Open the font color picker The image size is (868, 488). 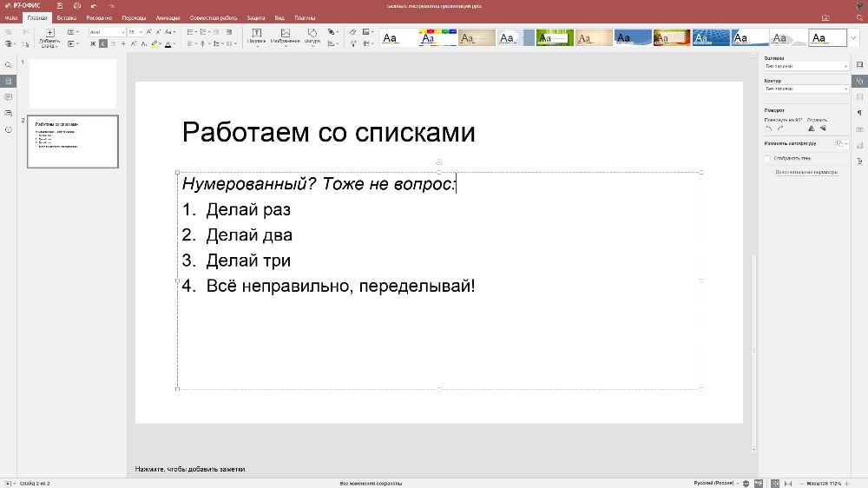click(x=168, y=43)
